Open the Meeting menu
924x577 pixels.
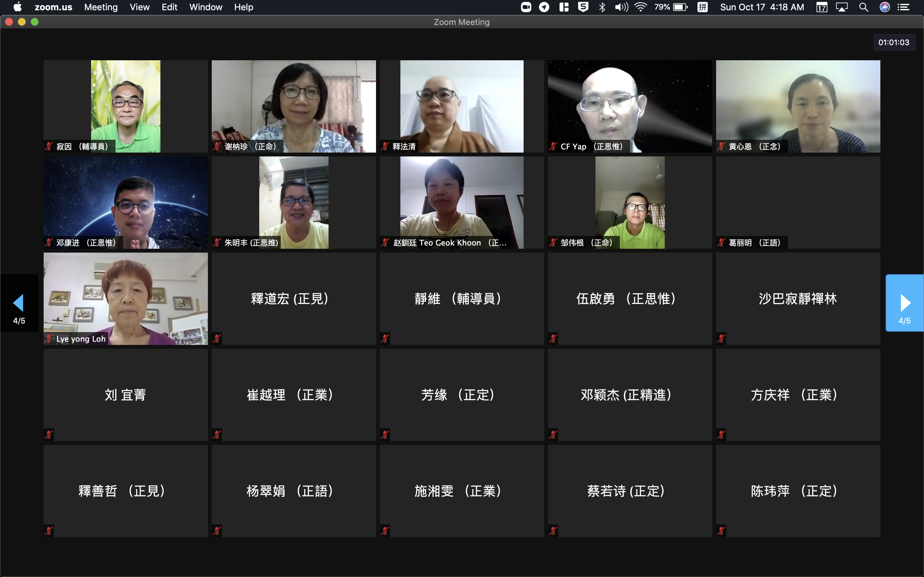[x=101, y=7]
